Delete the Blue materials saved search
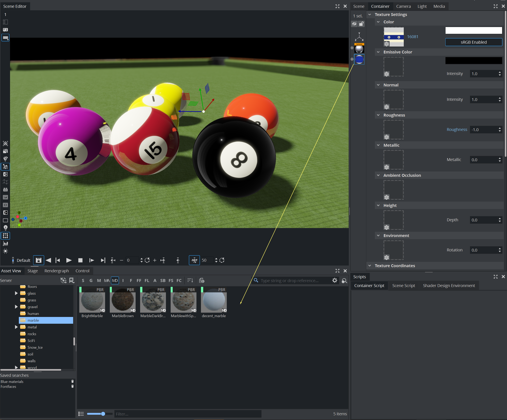Image resolution: width=507 pixels, height=420 pixels. tap(72, 381)
